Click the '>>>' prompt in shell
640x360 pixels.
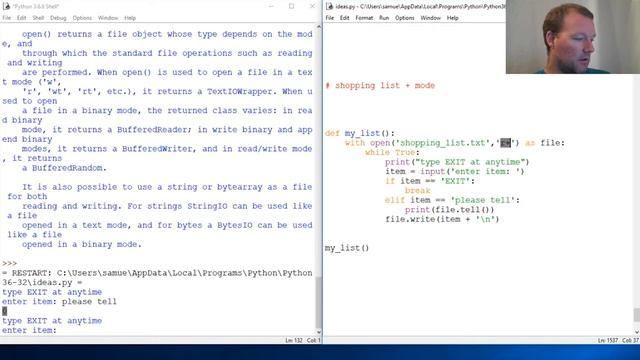[9, 263]
